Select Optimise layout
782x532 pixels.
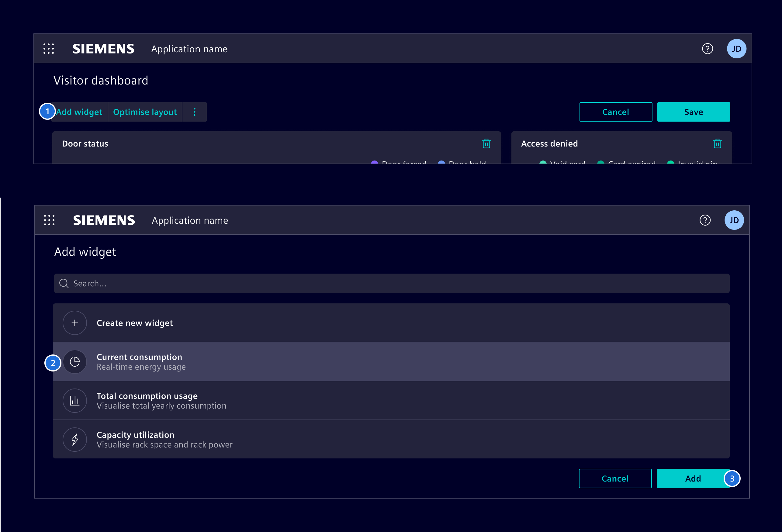coord(145,112)
